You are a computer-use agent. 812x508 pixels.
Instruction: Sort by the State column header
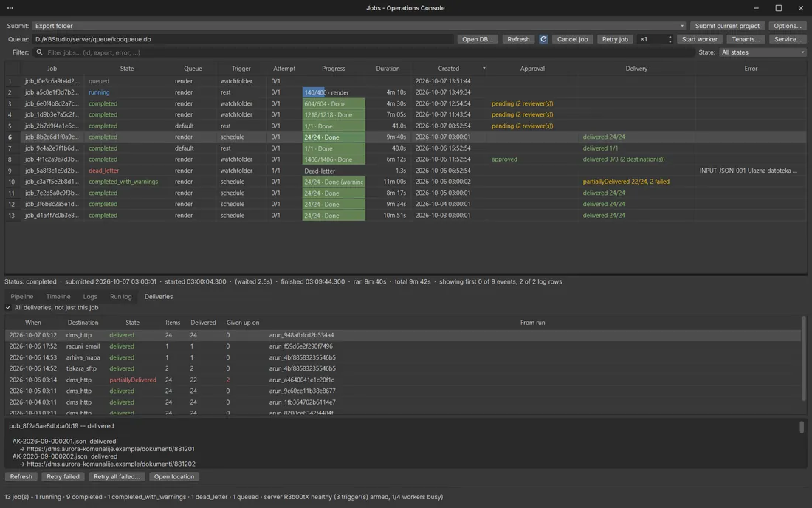coord(127,69)
